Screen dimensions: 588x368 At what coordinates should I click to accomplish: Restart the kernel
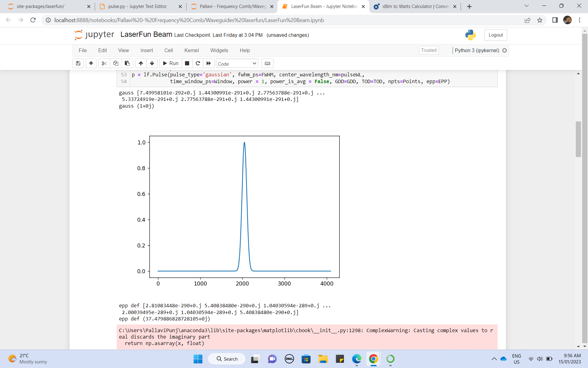(x=198, y=63)
